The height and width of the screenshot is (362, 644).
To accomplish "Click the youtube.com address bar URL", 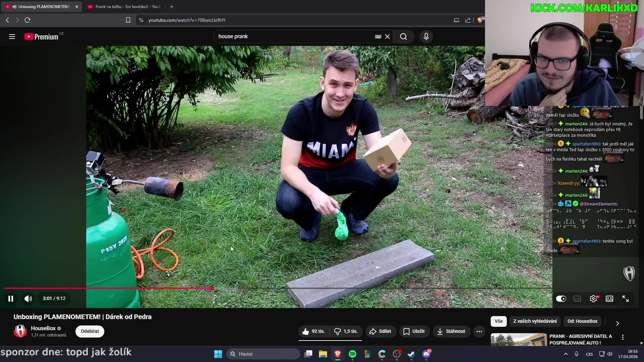I will [187, 20].
